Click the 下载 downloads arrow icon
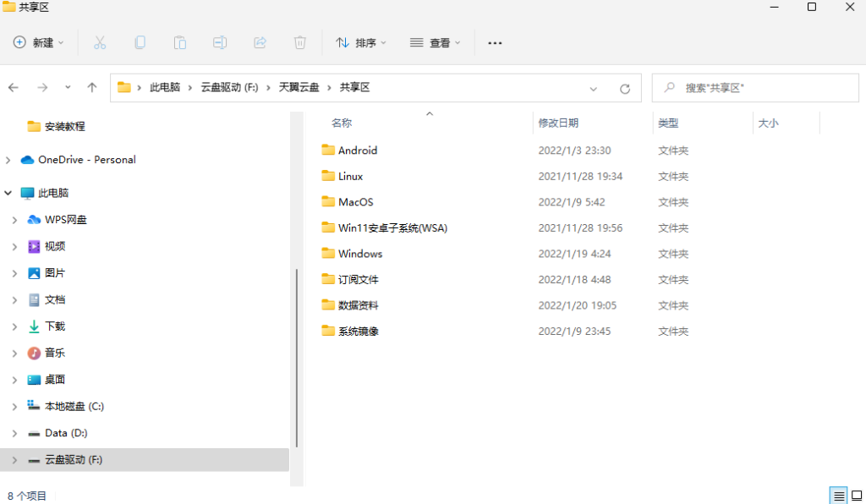 tap(34, 326)
